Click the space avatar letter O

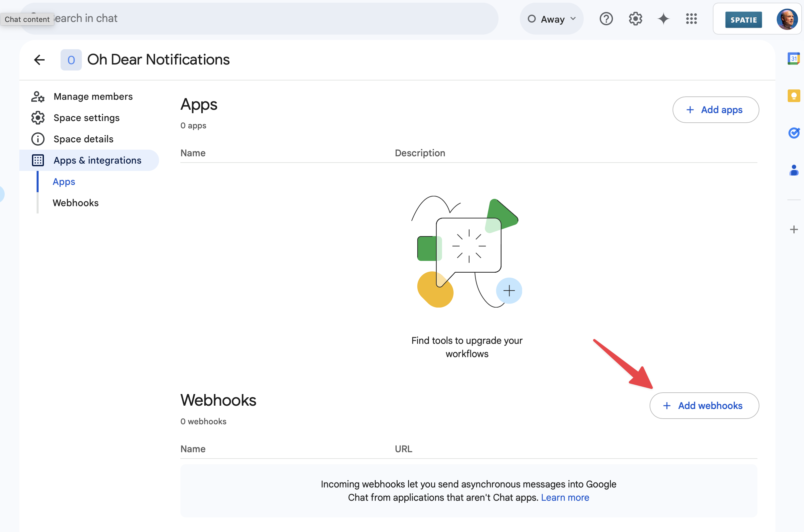point(71,60)
